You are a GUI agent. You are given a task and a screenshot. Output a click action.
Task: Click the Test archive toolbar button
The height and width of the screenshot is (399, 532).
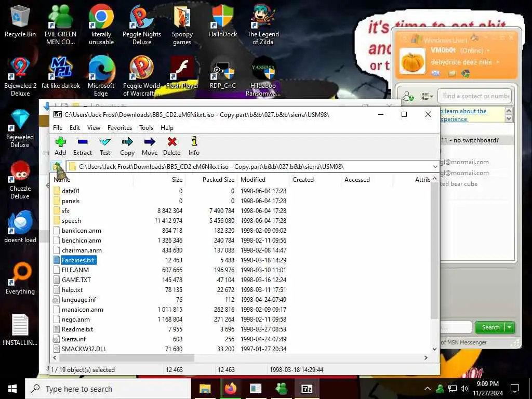tap(105, 146)
